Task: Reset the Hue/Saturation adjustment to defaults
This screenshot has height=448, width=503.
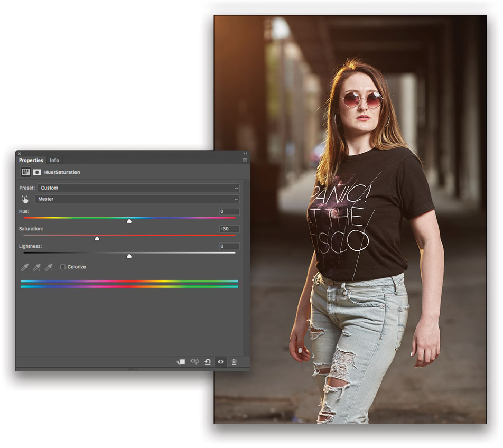Action: (x=208, y=362)
